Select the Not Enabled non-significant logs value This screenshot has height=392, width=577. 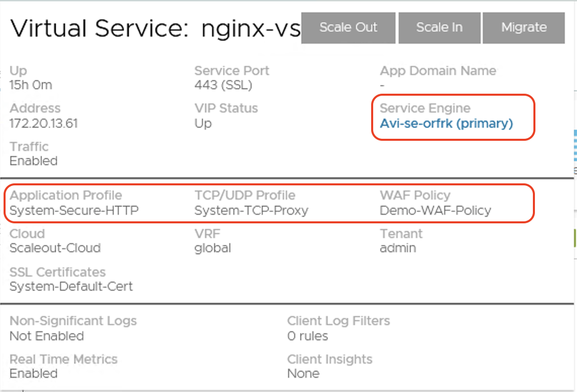[x=47, y=336]
